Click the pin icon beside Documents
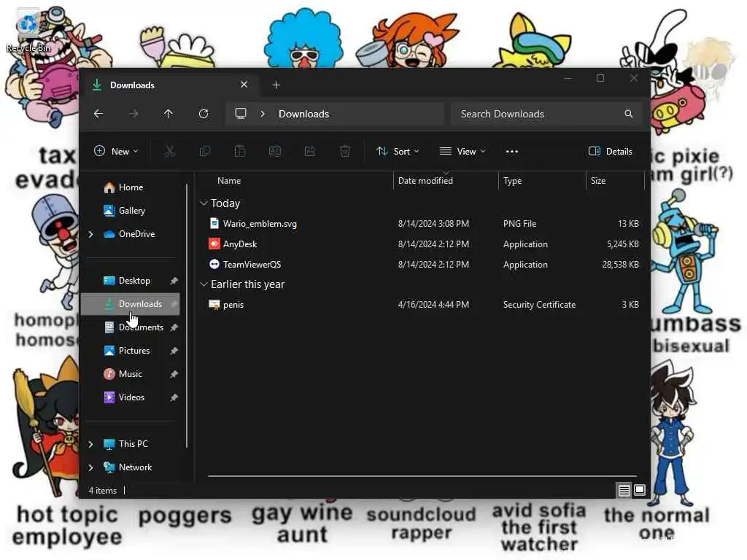The height and width of the screenshot is (560, 747). pyautogui.click(x=174, y=327)
